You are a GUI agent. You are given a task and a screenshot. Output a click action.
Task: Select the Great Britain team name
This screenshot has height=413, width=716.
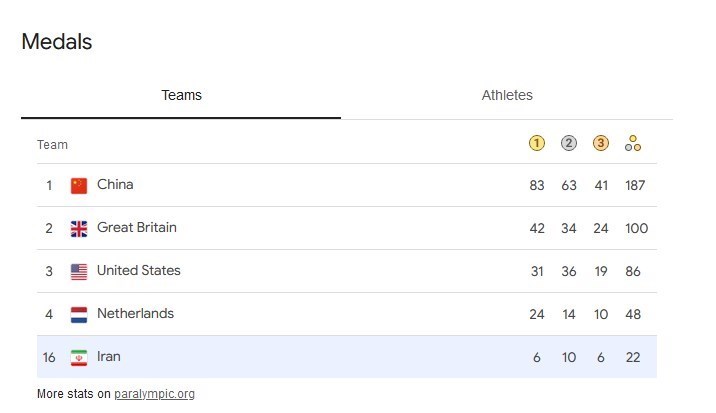136,228
